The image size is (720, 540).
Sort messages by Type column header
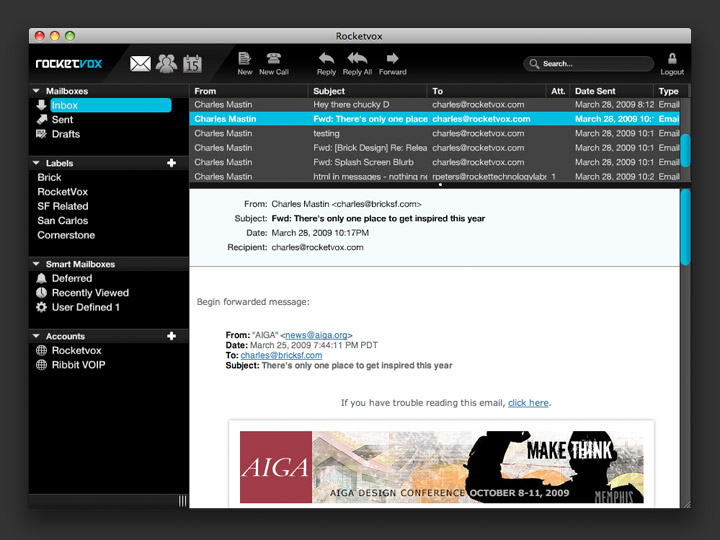click(x=671, y=91)
